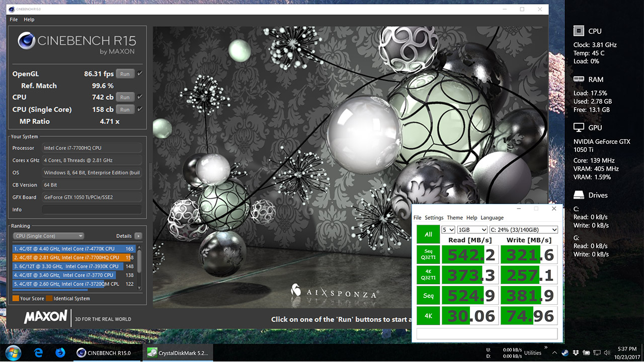Click the Processor field value
The image size is (644, 362).
point(92,148)
